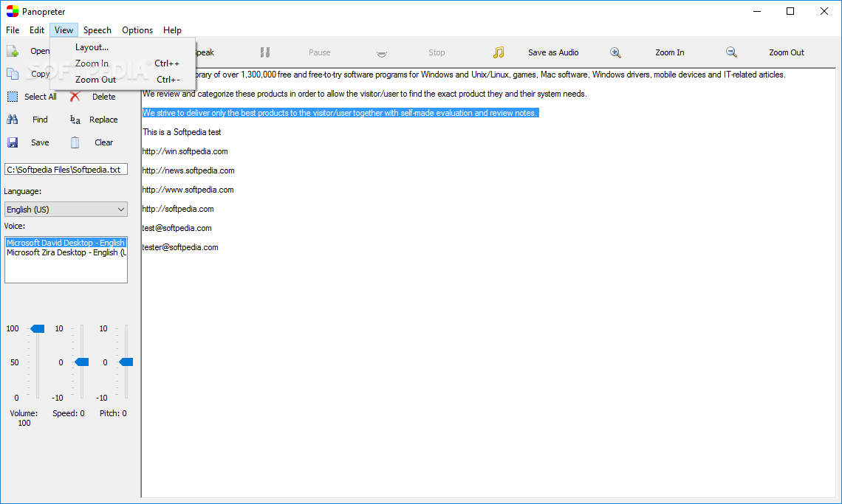
Task: Click the Volume slider handle
Action: point(37,328)
